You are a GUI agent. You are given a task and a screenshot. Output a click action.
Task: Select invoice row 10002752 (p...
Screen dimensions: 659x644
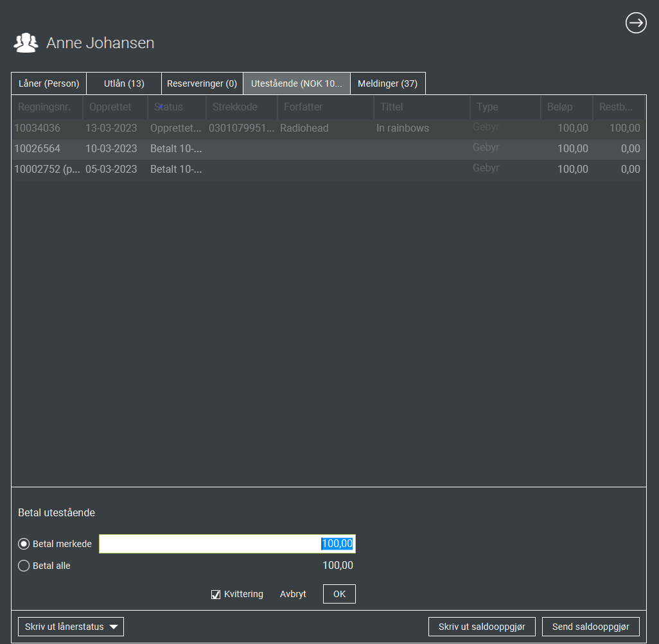(x=329, y=170)
